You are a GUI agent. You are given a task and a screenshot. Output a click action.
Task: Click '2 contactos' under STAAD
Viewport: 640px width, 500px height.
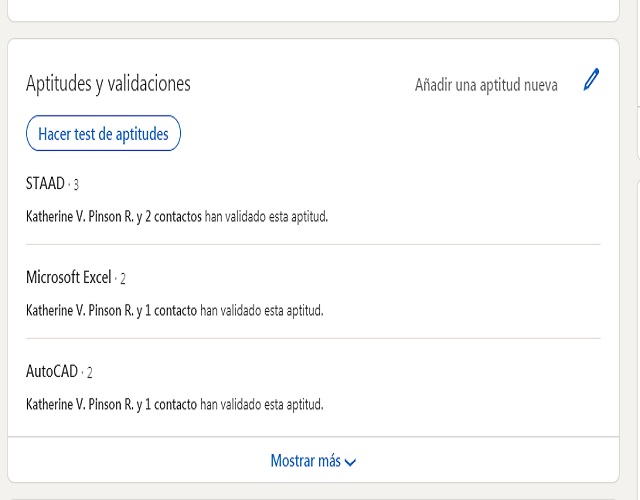173,216
